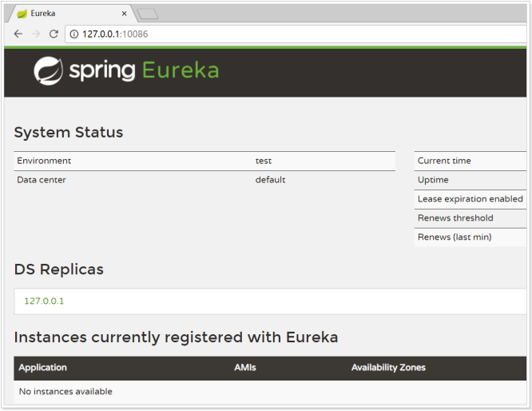Click the Uptime label
This screenshot has height=411, width=532.
pyautogui.click(x=433, y=180)
